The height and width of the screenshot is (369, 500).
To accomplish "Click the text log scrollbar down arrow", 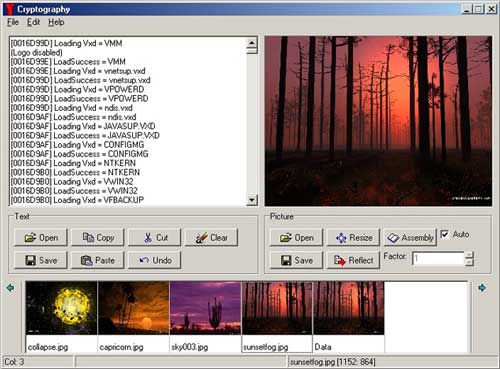I will point(252,200).
